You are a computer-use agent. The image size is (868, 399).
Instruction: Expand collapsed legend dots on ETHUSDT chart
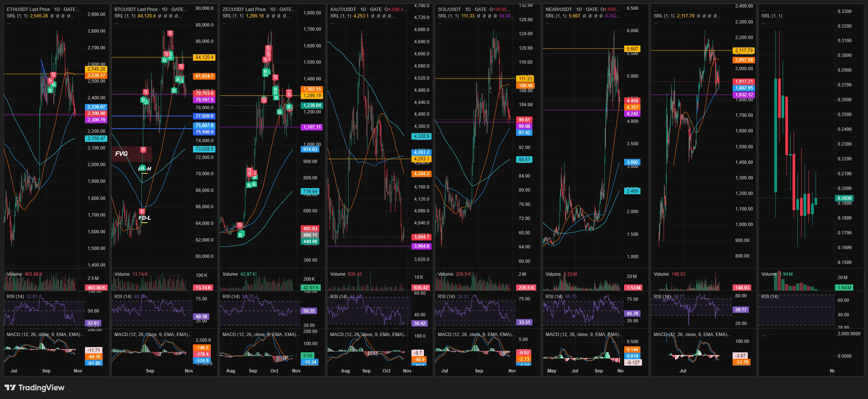click(8, 23)
